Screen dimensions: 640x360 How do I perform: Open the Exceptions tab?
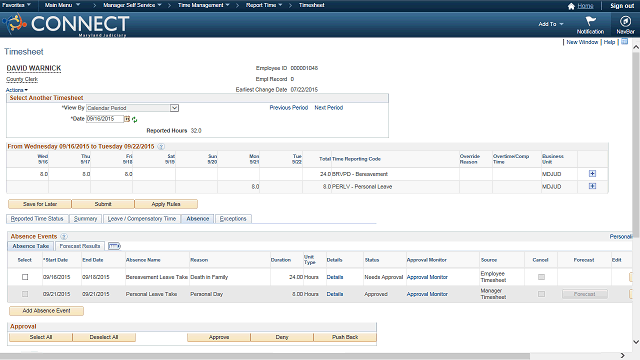coord(233,219)
